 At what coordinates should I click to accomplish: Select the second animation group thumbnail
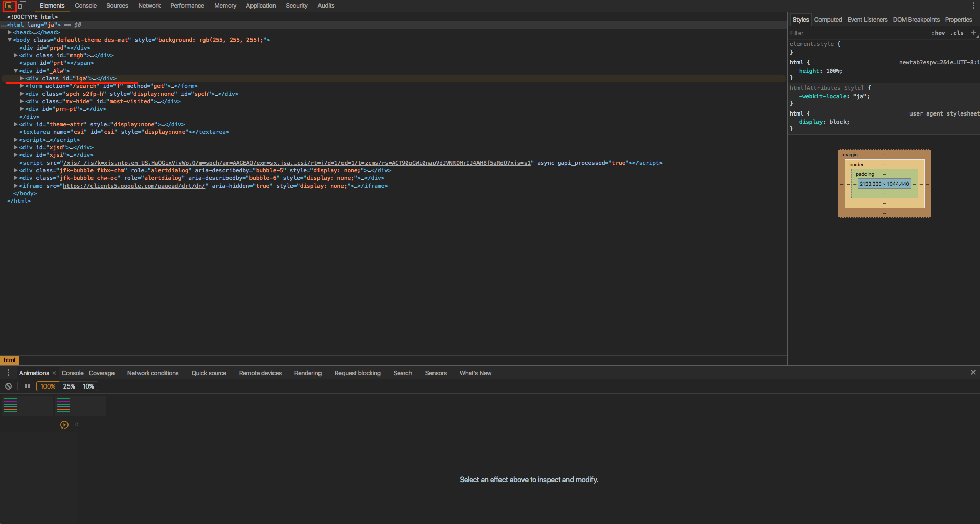[x=81, y=406]
